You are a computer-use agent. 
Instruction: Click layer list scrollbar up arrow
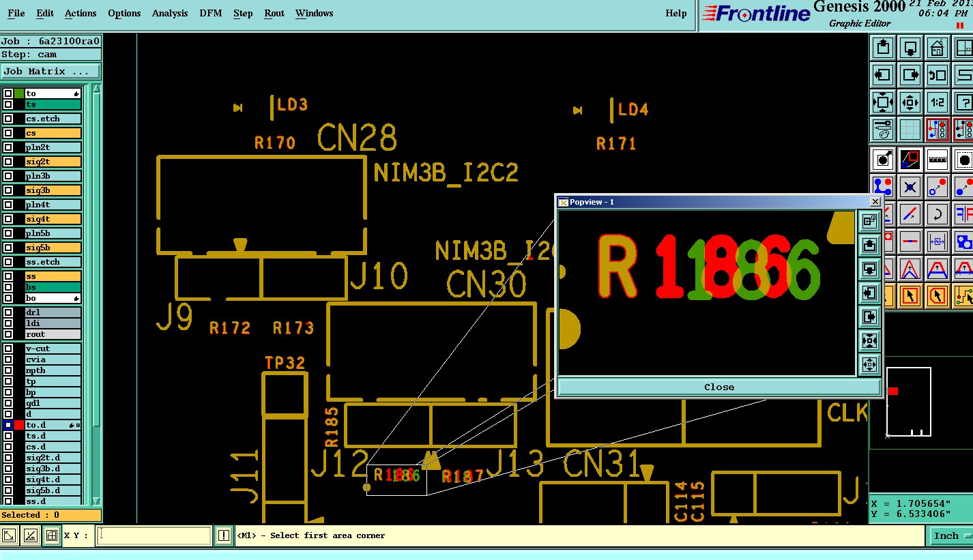(96, 89)
